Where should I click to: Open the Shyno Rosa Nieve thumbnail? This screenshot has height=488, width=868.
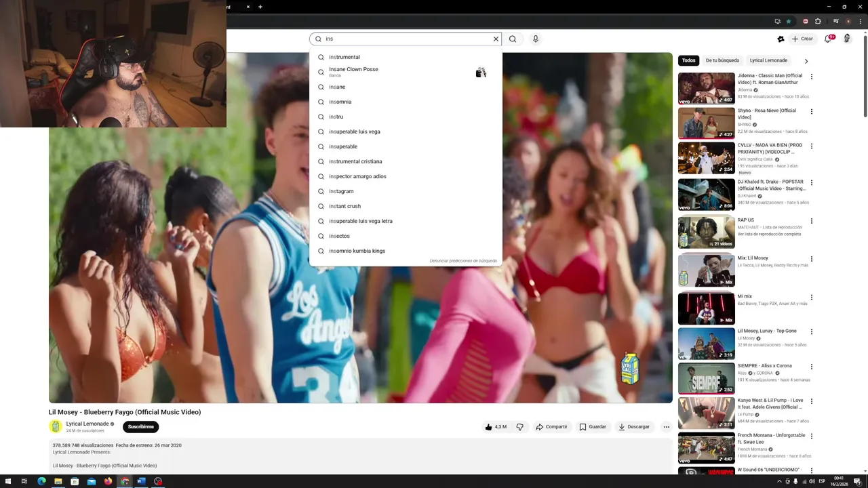[x=706, y=123]
